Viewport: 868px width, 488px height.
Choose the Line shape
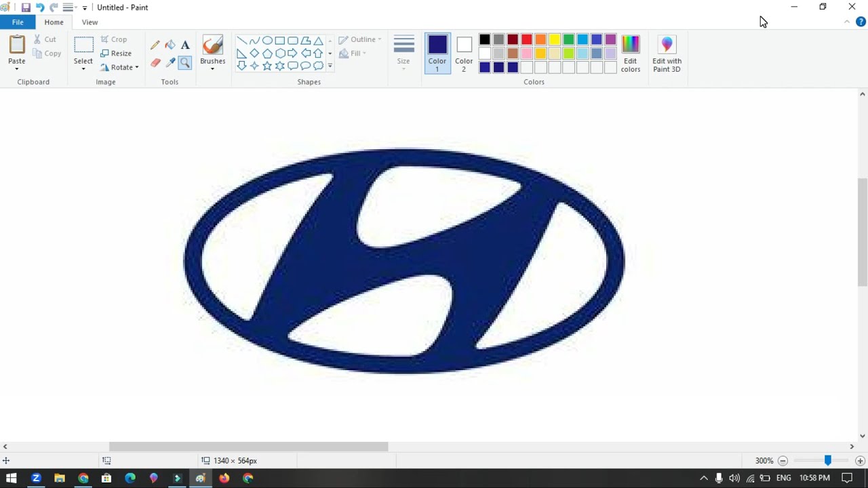click(x=241, y=41)
